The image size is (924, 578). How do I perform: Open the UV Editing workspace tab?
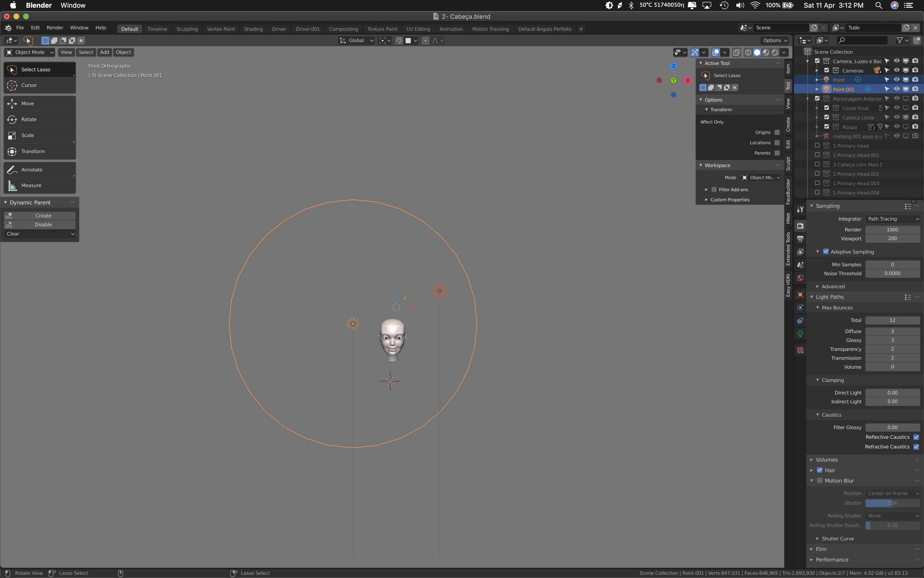click(x=418, y=29)
